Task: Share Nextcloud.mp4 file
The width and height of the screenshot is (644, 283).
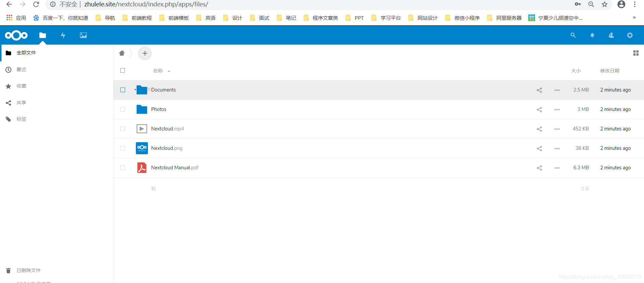Action: click(539, 129)
